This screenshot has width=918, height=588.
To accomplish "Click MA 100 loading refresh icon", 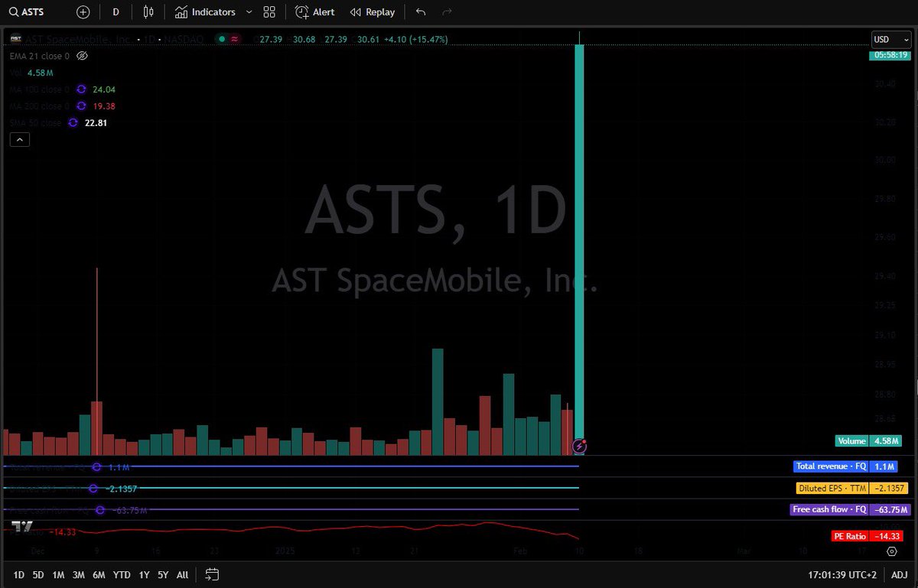I will coord(83,89).
